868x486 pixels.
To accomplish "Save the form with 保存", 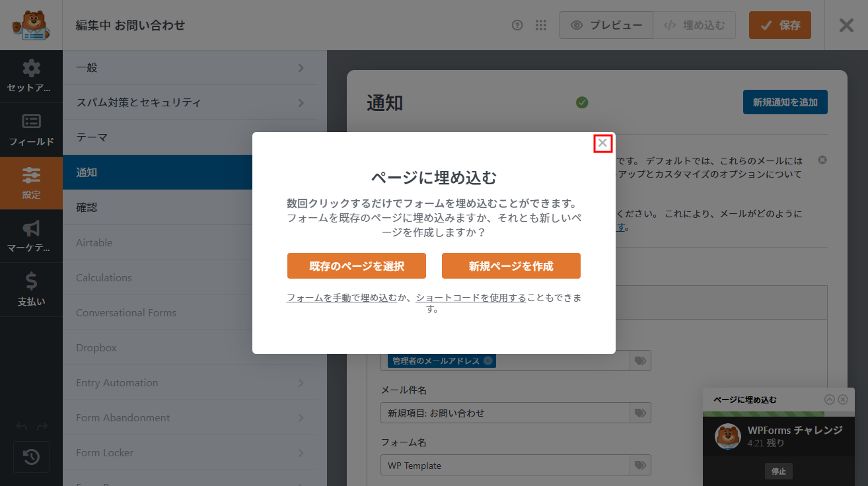I will [x=780, y=25].
